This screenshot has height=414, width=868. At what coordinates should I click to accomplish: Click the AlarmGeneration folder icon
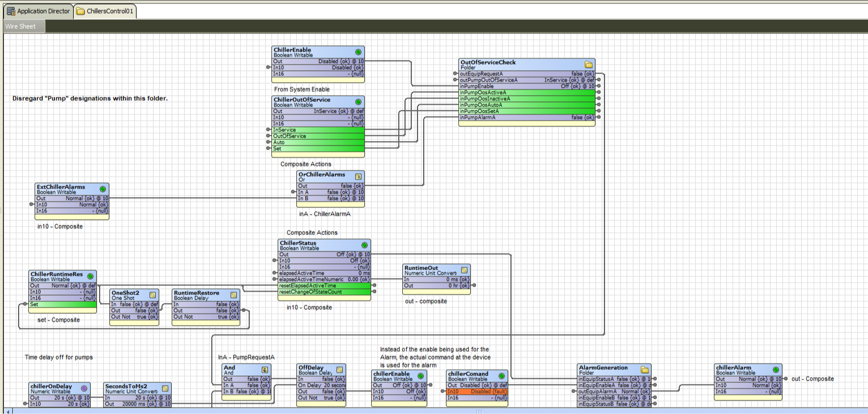pyautogui.click(x=644, y=370)
